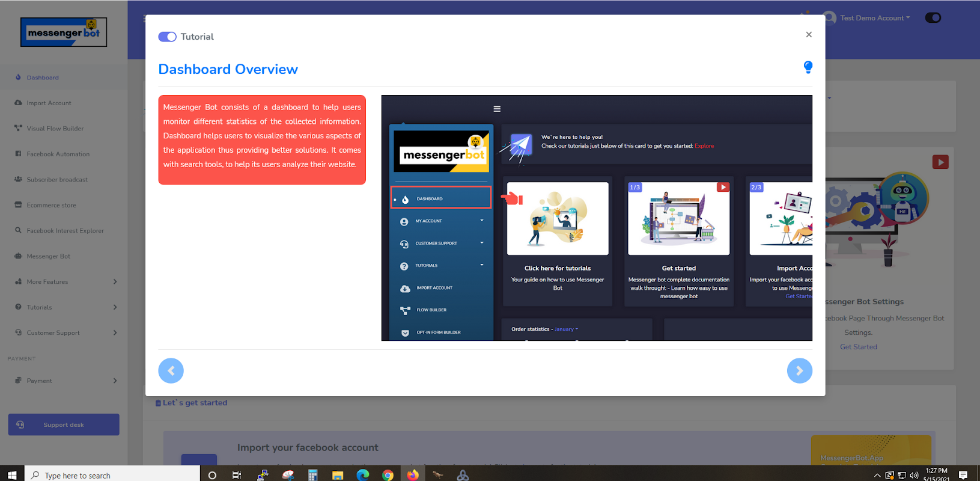The width and height of the screenshot is (980, 481).
Task: Launch Firefox from the taskbar
Action: pyautogui.click(x=413, y=475)
